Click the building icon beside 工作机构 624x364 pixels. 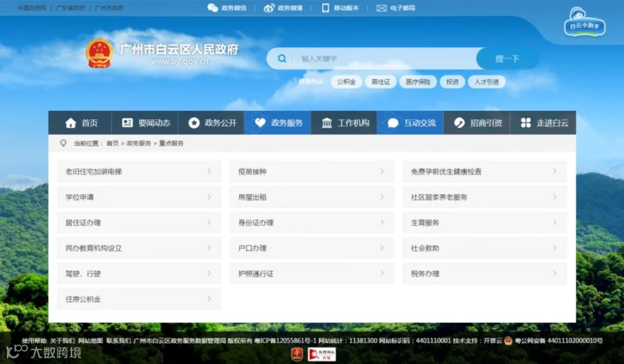coord(327,123)
